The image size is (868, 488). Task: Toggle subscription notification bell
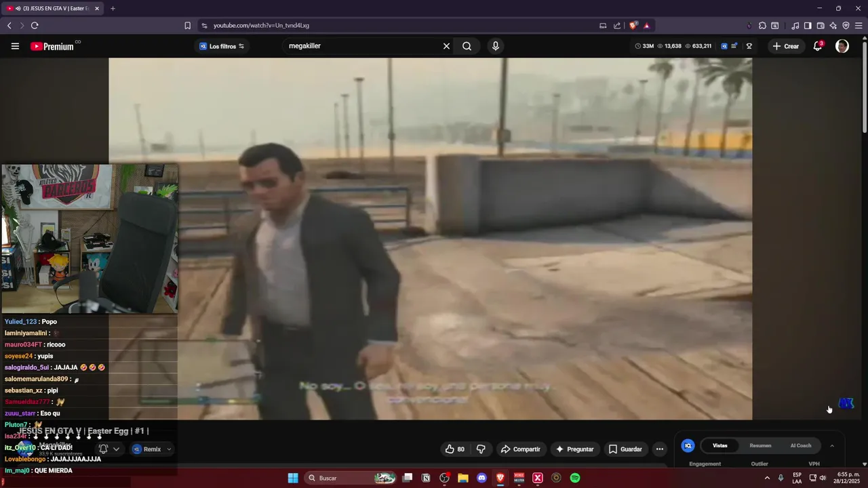pos(103,449)
